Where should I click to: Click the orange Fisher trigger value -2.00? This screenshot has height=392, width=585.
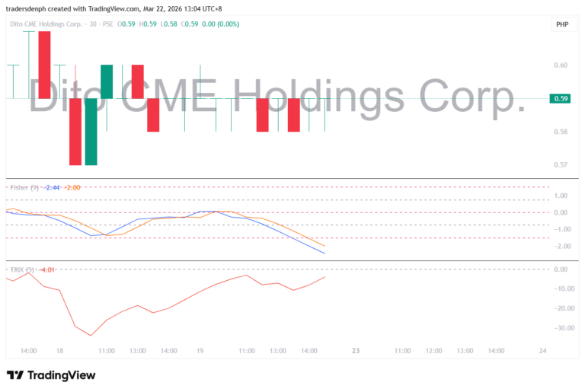73,187
